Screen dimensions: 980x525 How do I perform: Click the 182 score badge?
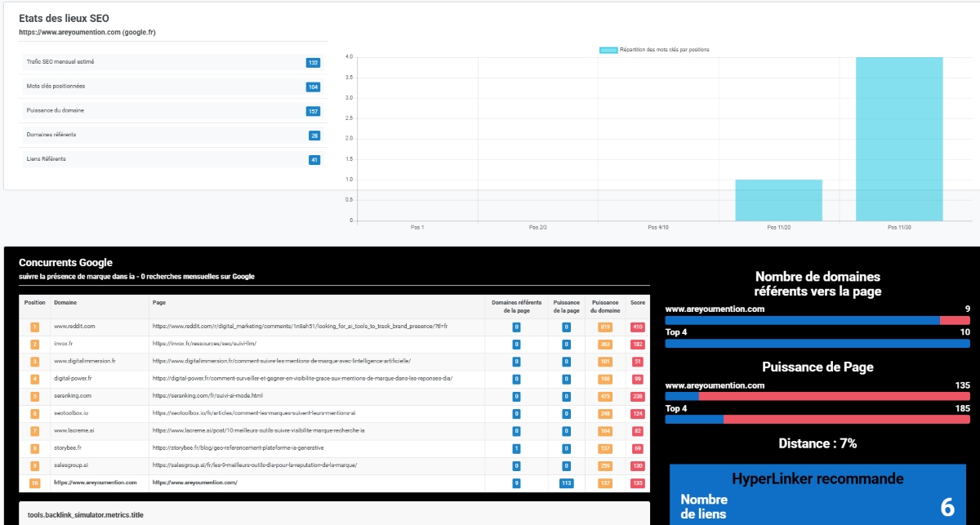pyautogui.click(x=638, y=344)
